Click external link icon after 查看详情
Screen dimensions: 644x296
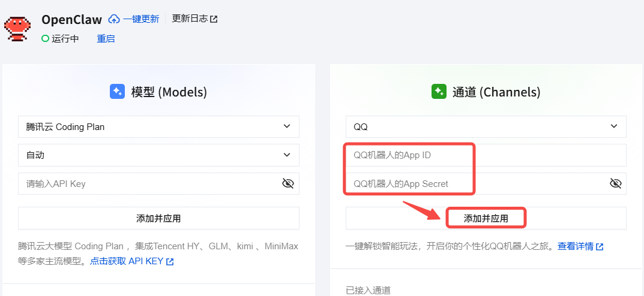600,246
